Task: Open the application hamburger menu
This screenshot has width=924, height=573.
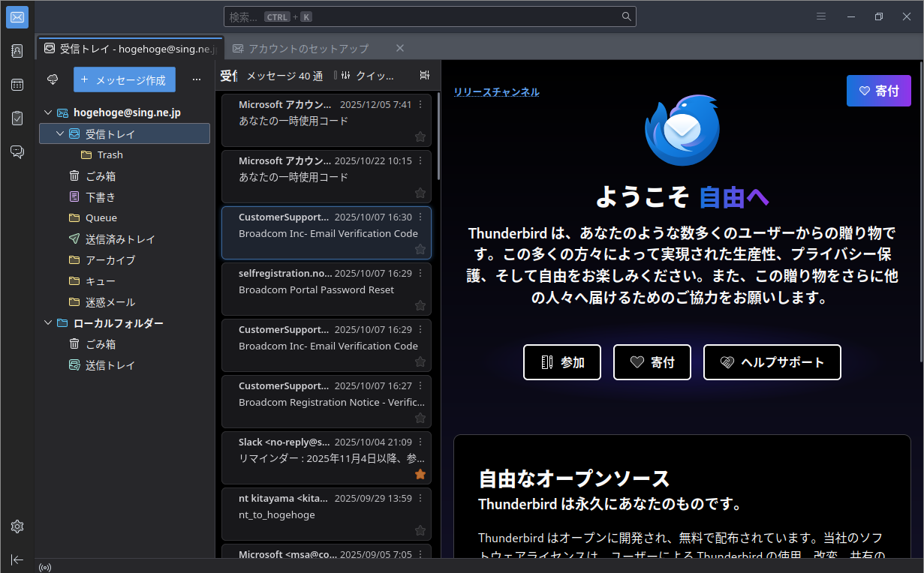Action: click(821, 16)
